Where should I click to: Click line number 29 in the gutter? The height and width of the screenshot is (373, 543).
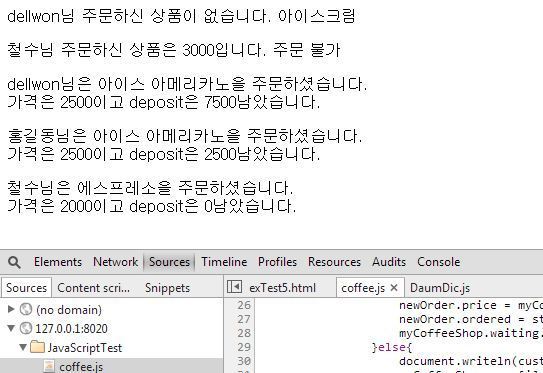tap(244, 347)
